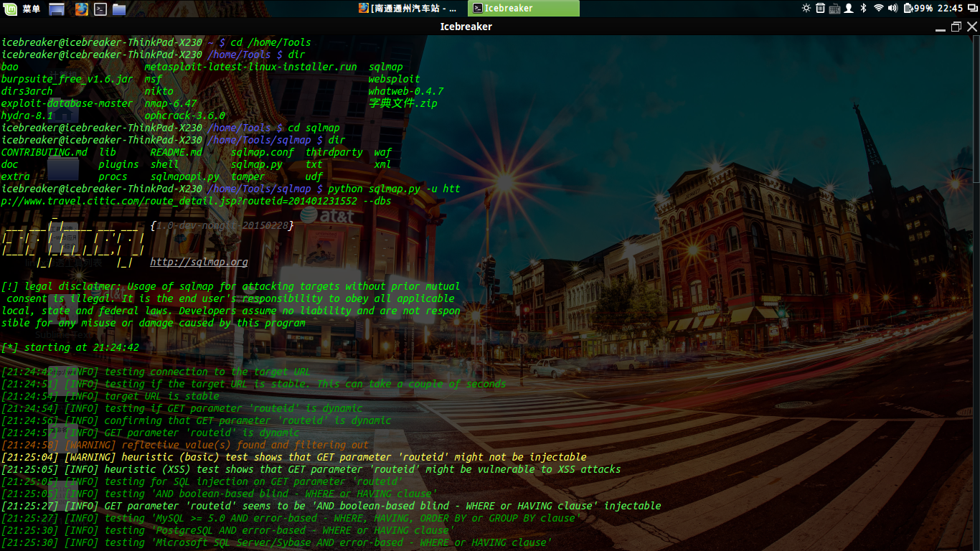This screenshot has height=551, width=980.
Task: Click the trash icon in system tray
Action: (820, 9)
